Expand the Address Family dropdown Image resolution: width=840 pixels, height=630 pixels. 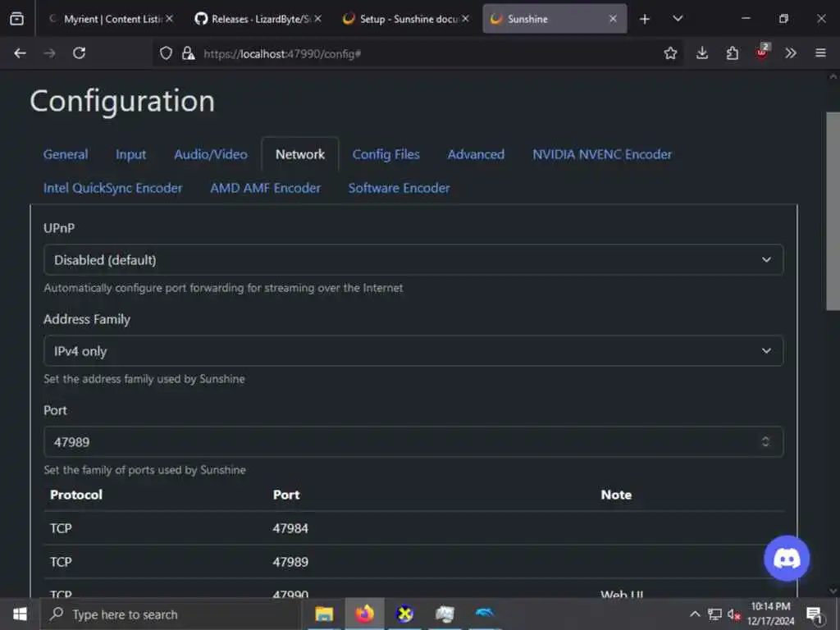tap(413, 351)
